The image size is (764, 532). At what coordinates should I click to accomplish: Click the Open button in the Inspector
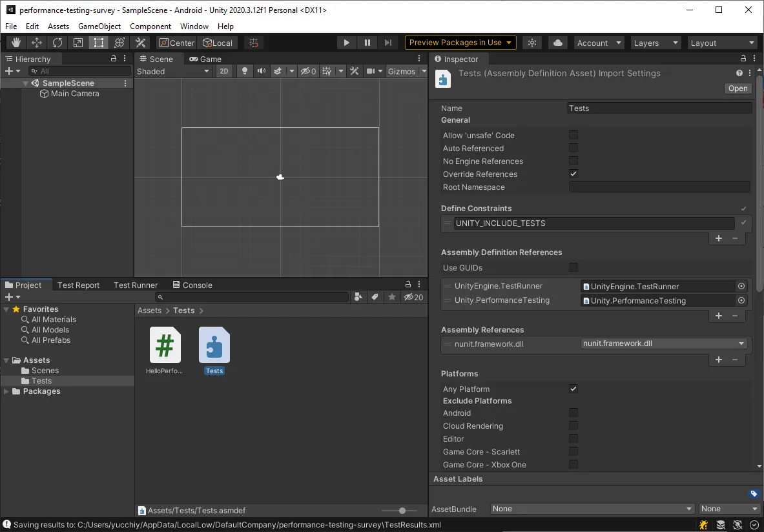(x=737, y=88)
